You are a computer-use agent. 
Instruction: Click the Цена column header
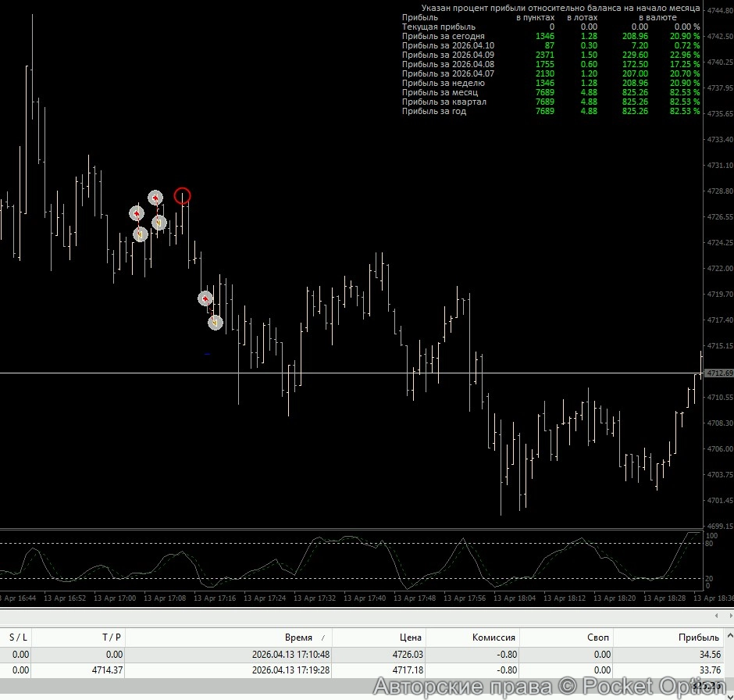[408, 637]
